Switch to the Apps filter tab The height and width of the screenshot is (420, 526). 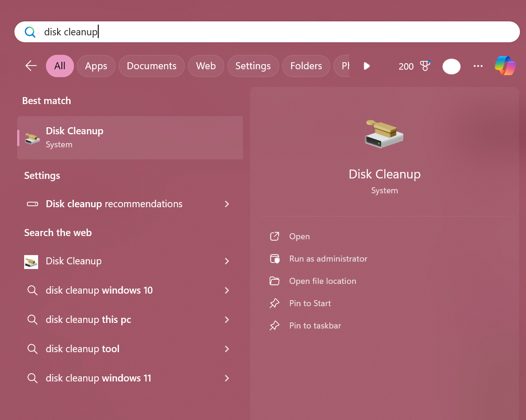tap(96, 66)
